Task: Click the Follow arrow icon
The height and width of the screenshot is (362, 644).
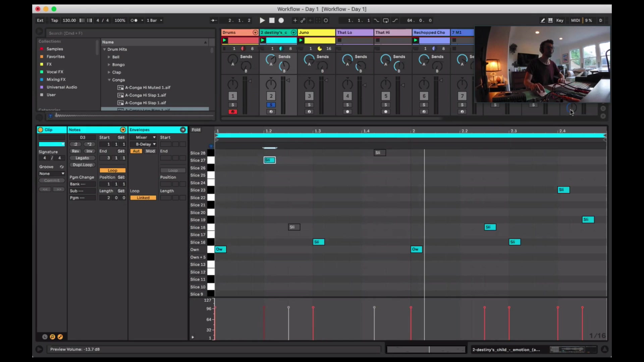Action: [214, 20]
